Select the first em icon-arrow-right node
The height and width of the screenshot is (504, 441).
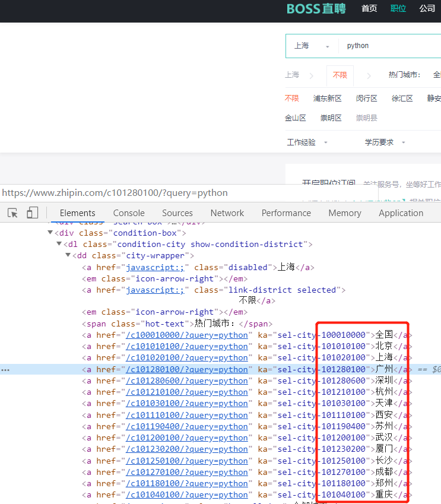[164, 278]
